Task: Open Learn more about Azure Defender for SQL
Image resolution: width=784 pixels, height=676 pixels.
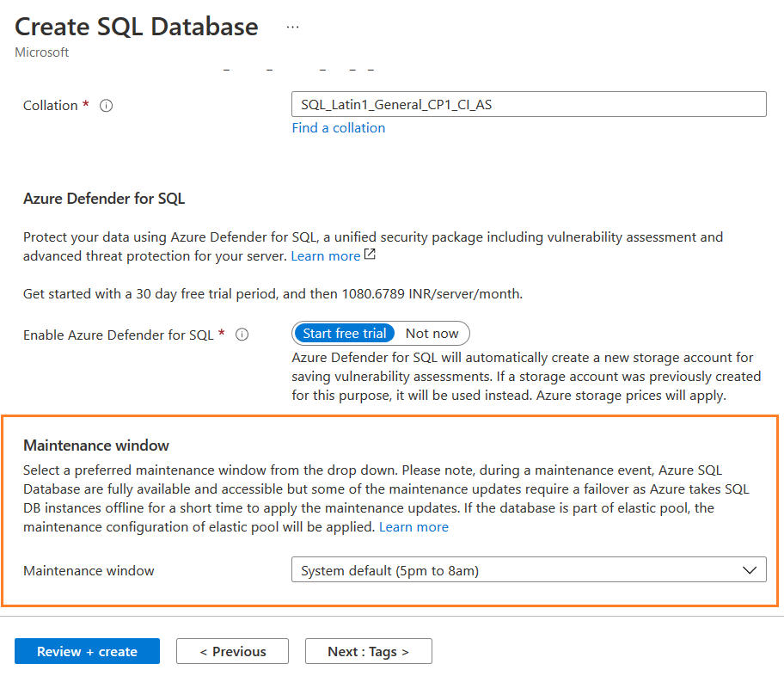Action: (325, 256)
